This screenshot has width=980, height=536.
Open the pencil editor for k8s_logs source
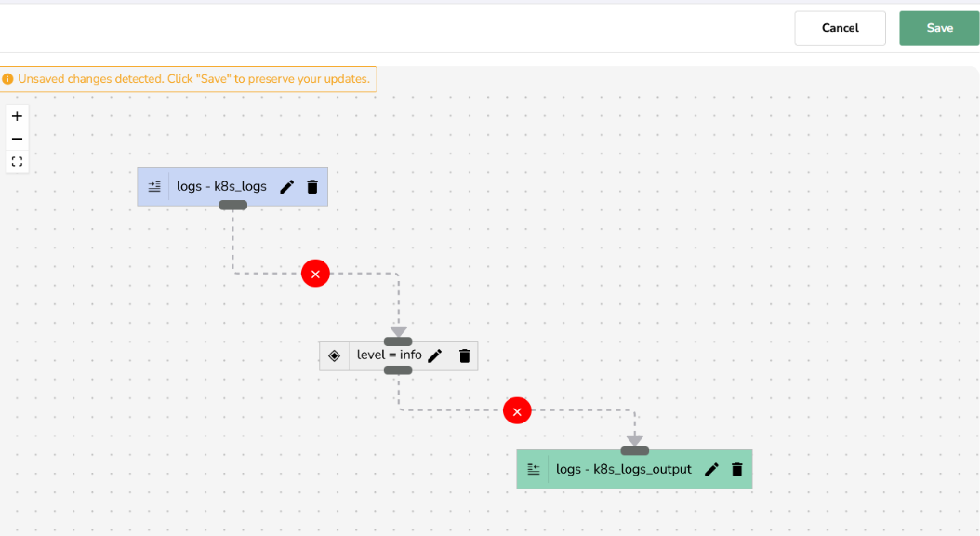click(x=286, y=186)
